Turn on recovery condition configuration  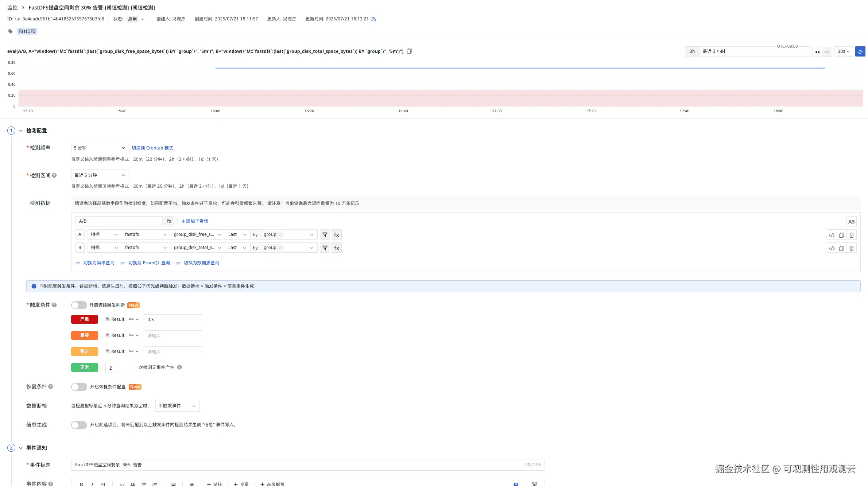click(79, 387)
